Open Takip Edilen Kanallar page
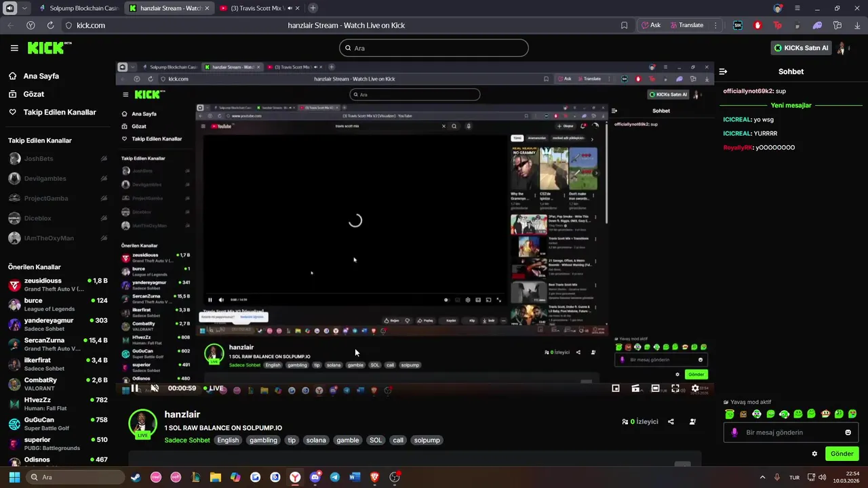Viewport: 868px width, 488px height. click(52, 112)
